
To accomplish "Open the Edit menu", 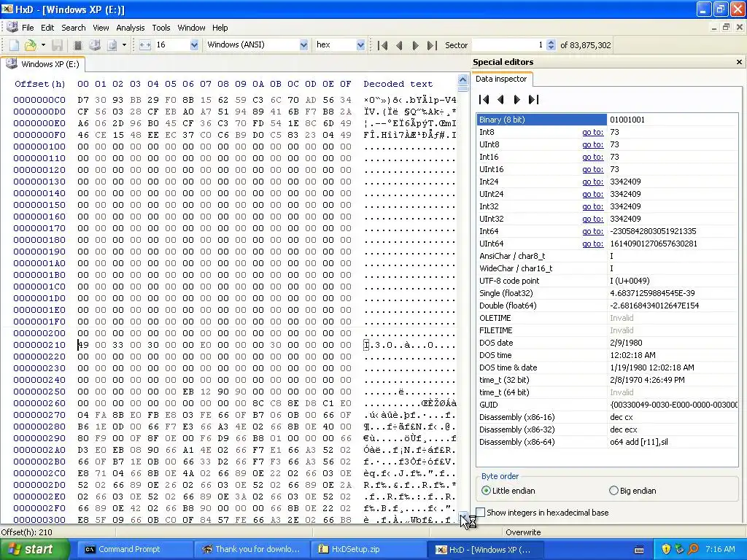I will tap(47, 28).
